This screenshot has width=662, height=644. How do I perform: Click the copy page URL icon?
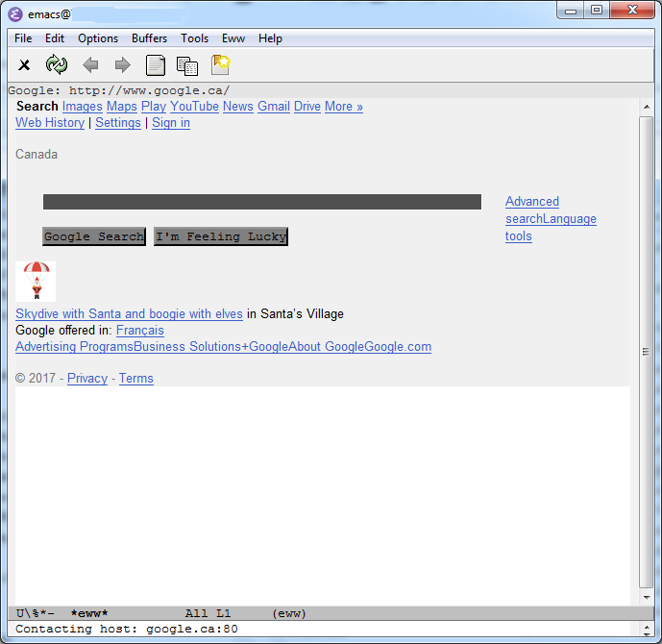click(x=187, y=66)
